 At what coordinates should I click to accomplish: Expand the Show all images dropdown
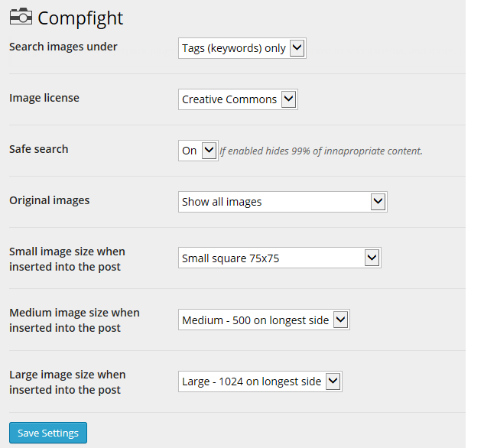point(283,202)
